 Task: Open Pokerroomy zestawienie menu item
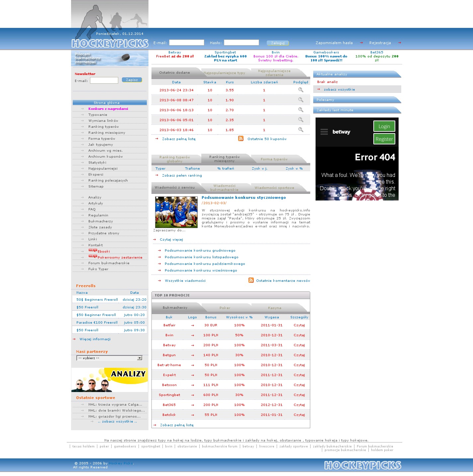(x=120, y=257)
